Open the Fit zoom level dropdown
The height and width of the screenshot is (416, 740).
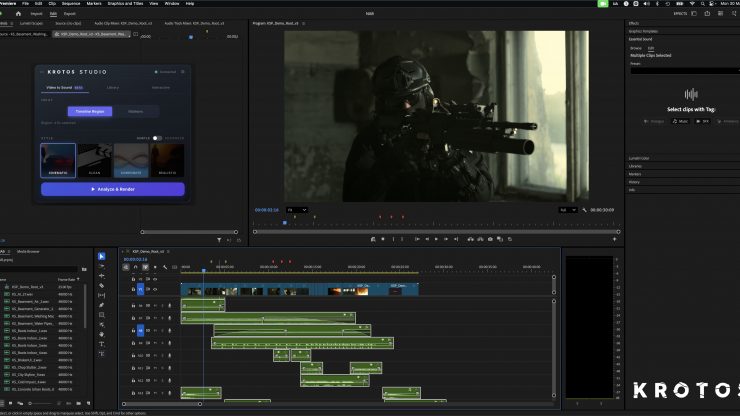(x=297, y=210)
